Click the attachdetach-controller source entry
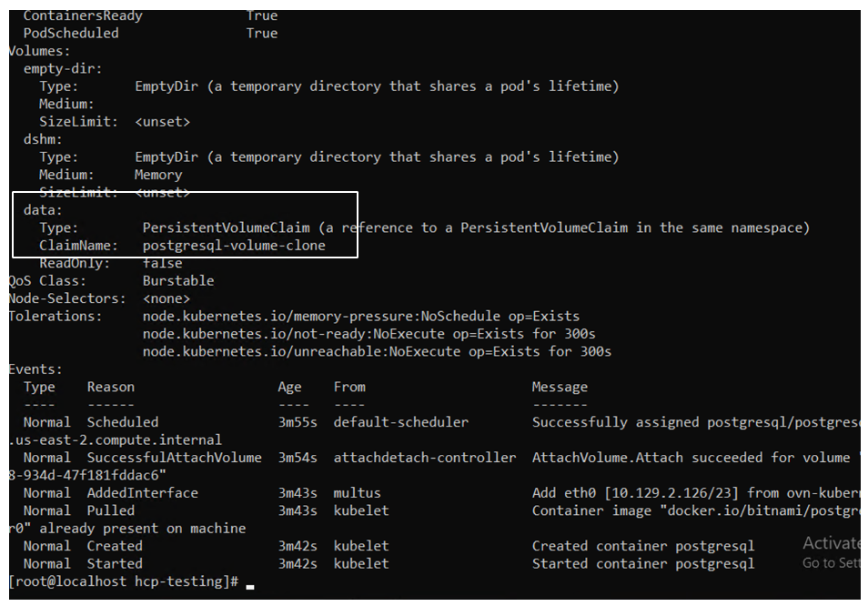This screenshot has width=868, height=606. [x=424, y=458]
